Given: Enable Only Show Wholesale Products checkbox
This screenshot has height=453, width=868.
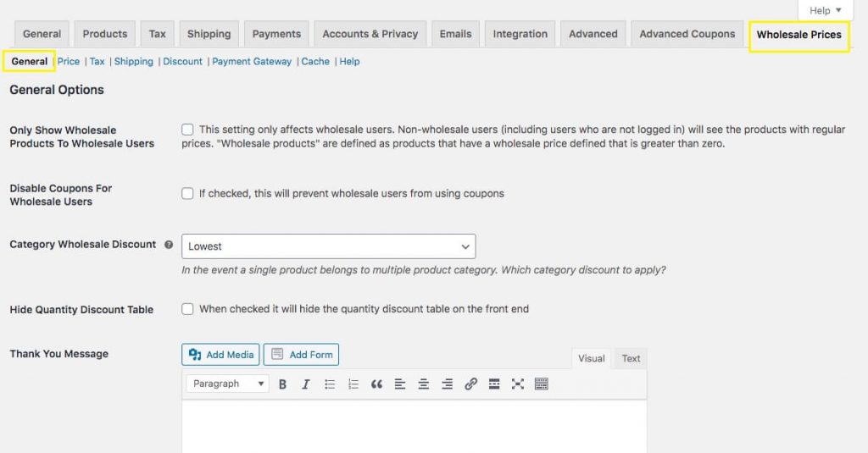Looking at the screenshot, I should click(x=187, y=130).
